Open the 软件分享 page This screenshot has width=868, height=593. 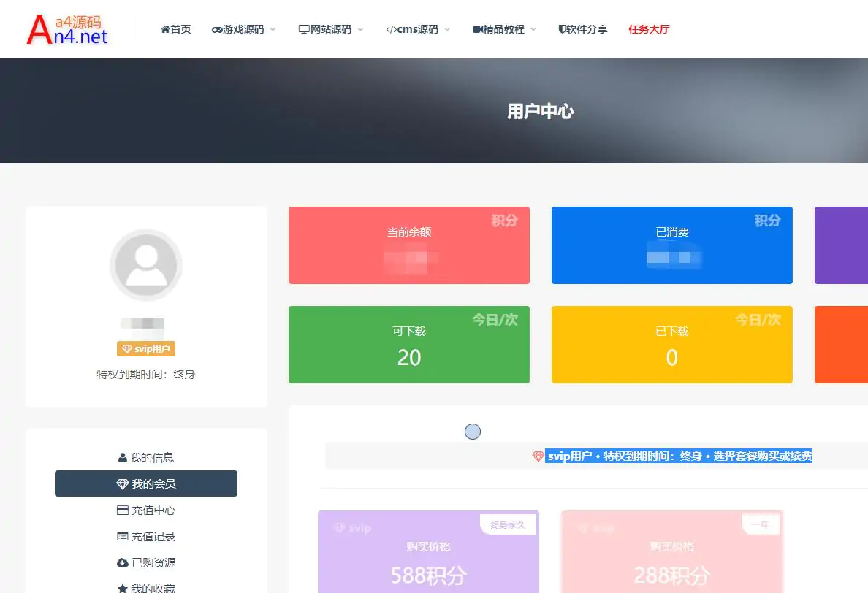pos(583,29)
